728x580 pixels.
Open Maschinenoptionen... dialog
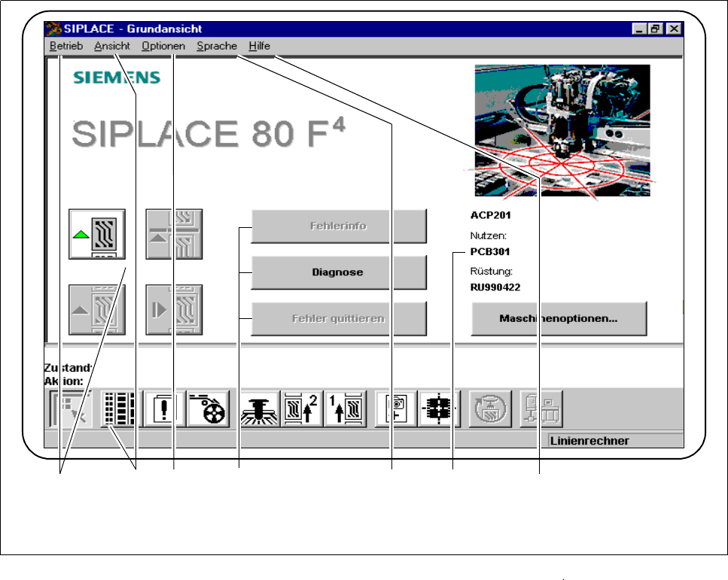click(559, 318)
